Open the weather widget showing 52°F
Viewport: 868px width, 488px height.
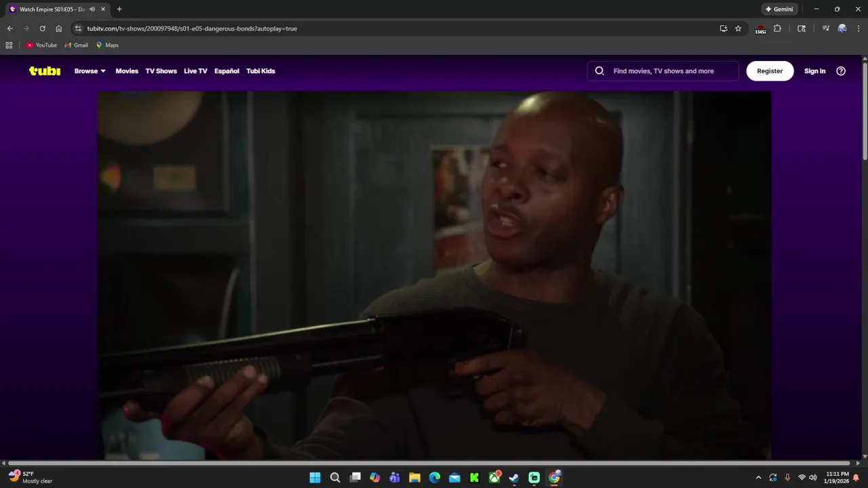(31, 477)
